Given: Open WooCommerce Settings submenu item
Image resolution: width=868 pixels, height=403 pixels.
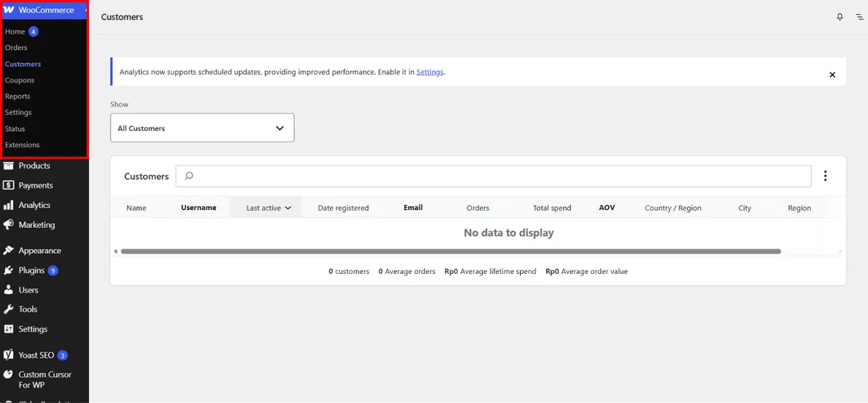Looking at the screenshot, I should click(x=18, y=113).
